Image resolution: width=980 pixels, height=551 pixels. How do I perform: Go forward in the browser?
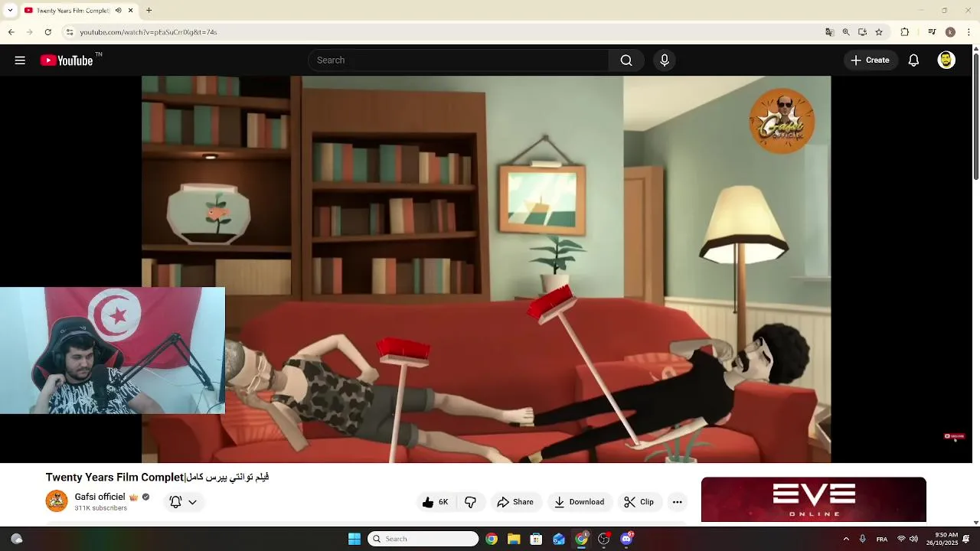click(x=29, y=32)
